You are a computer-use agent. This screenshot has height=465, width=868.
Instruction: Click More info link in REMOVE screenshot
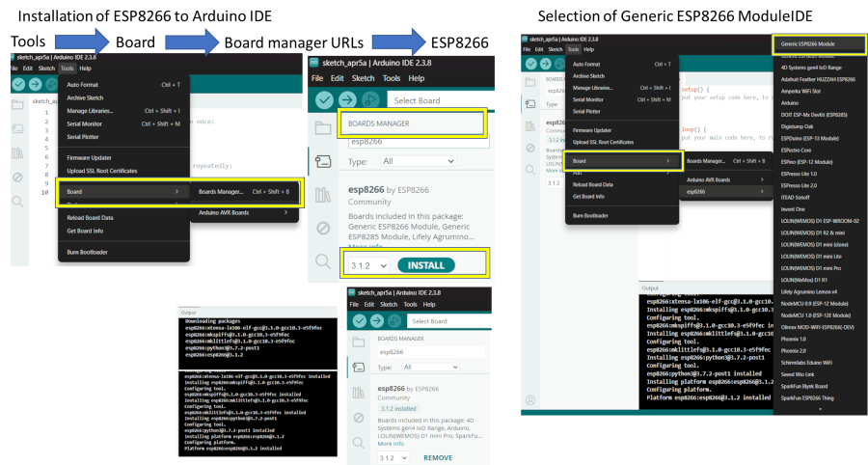tap(391, 444)
